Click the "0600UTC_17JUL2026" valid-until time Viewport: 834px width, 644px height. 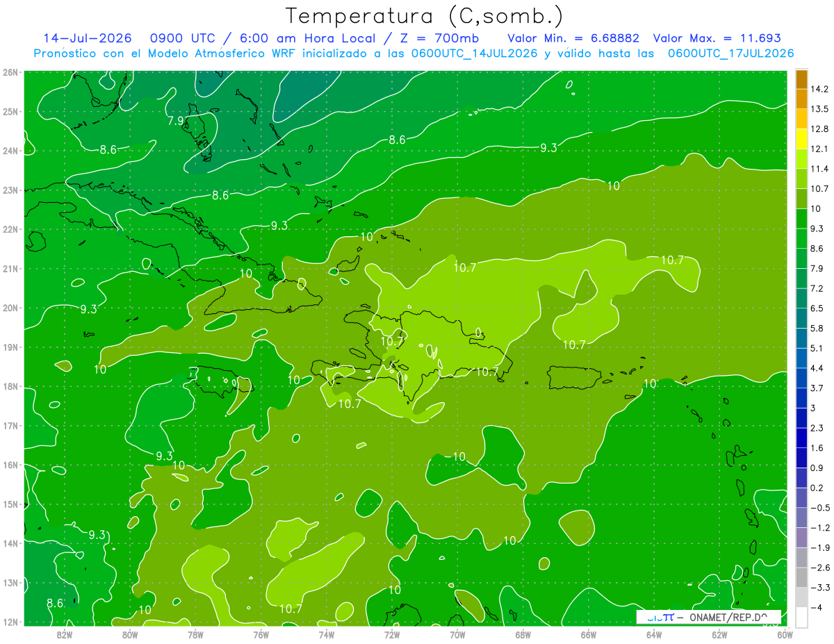730,53
